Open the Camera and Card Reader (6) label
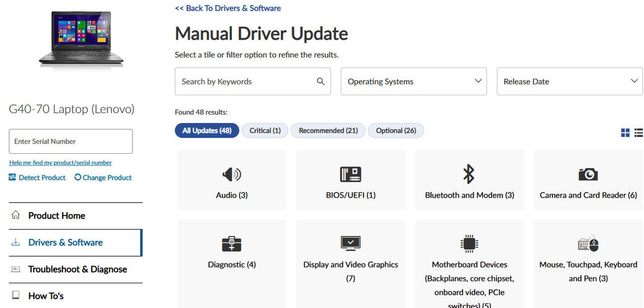The width and height of the screenshot is (644, 308). [588, 195]
